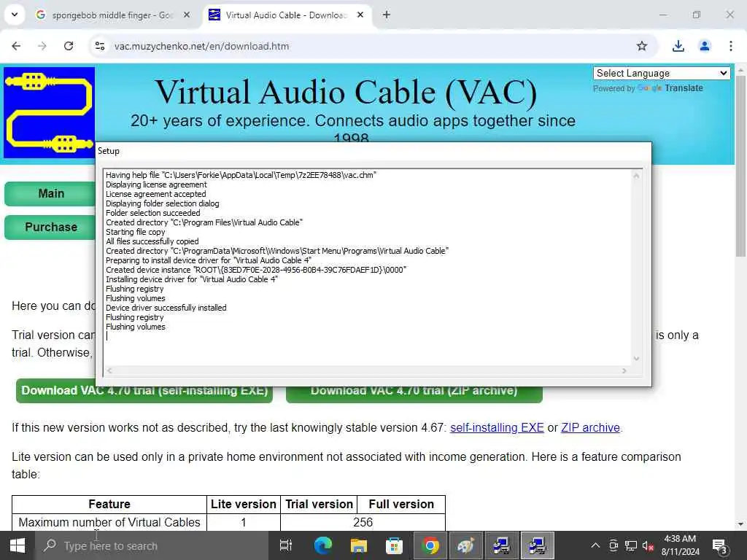Click the 'Trial version' table header

[319, 504]
